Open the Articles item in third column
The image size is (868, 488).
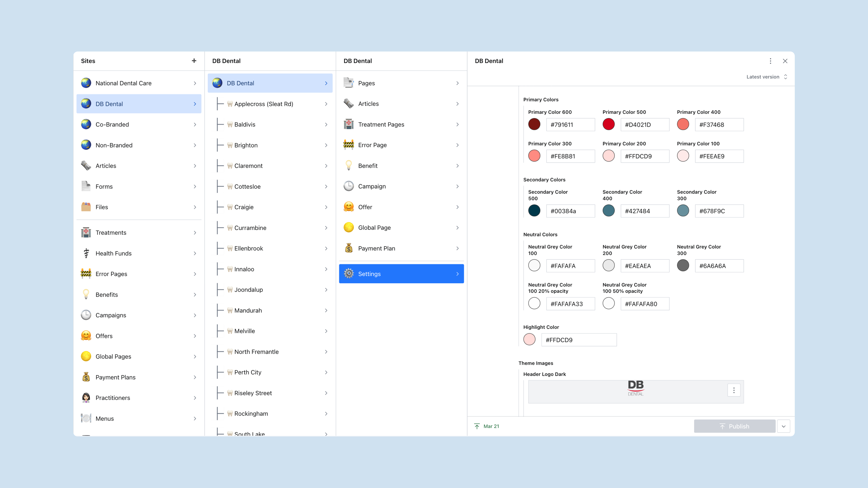click(401, 104)
